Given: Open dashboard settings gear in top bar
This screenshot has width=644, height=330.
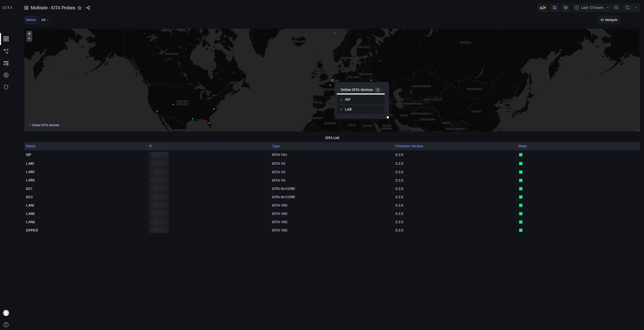Looking at the screenshot, I should point(566,8).
